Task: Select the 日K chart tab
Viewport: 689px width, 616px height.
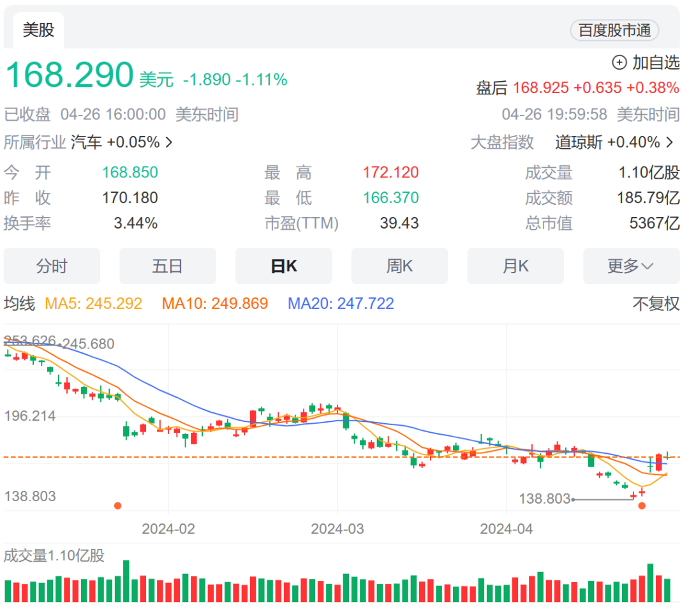Action: pos(284,266)
